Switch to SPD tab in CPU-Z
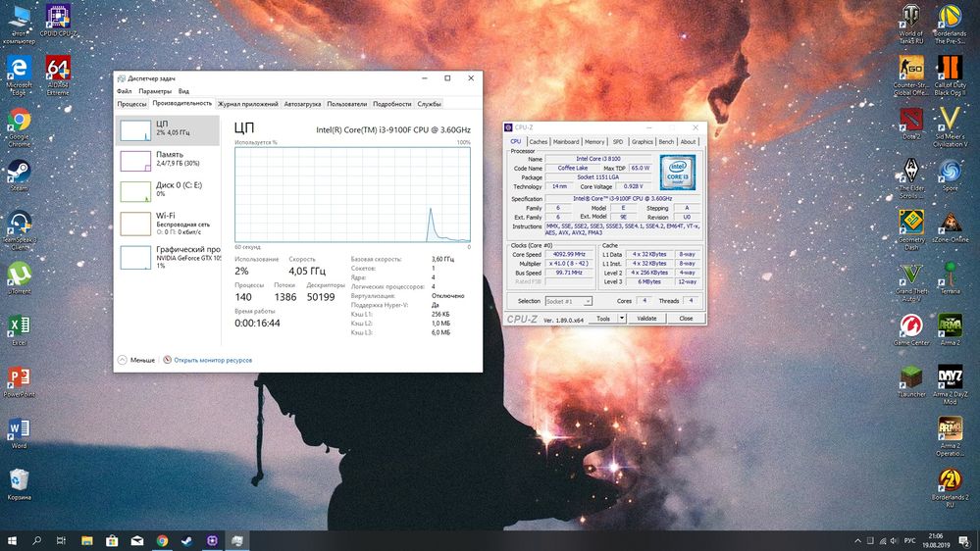The image size is (980, 551). click(617, 142)
